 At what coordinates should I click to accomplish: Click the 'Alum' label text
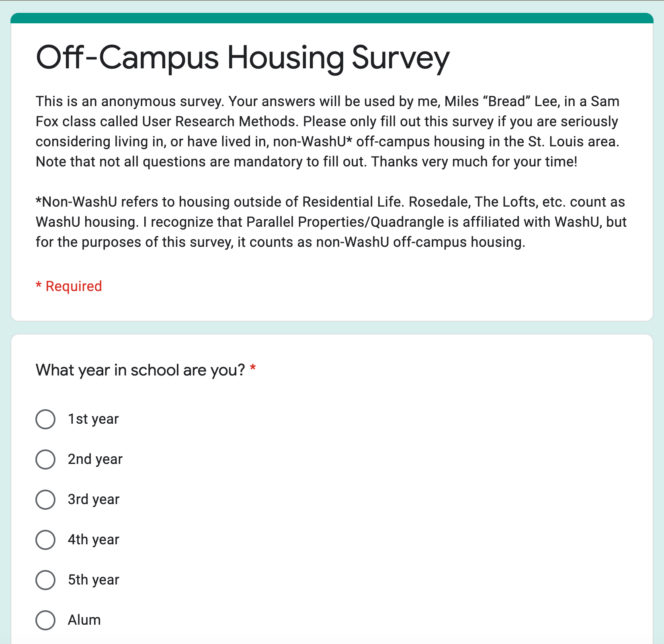pyautogui.click(x=84, y=620)
